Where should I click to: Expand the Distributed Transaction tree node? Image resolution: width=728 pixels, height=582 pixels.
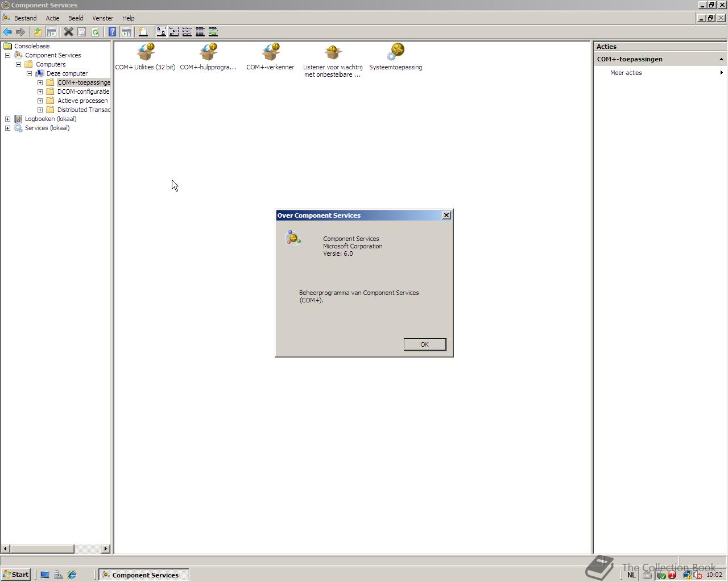click(40, 110)
